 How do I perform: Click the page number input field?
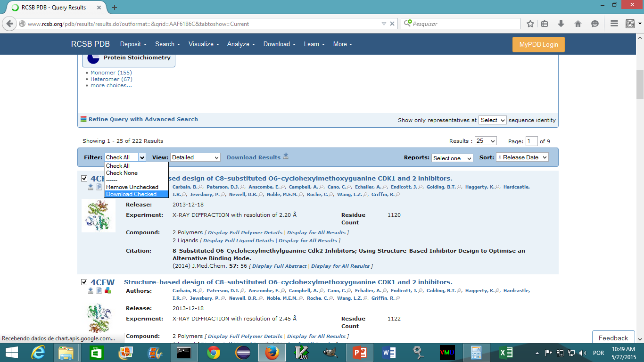532,141
